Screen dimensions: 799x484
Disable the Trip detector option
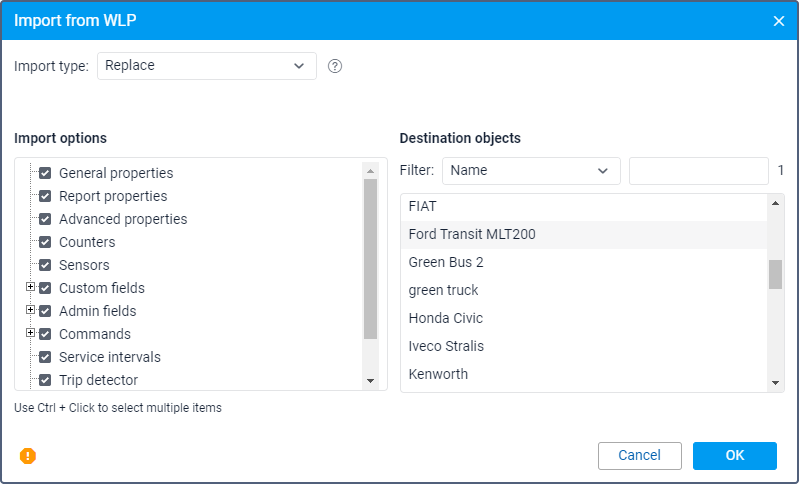pyautogui.click(x=45, y=380)
